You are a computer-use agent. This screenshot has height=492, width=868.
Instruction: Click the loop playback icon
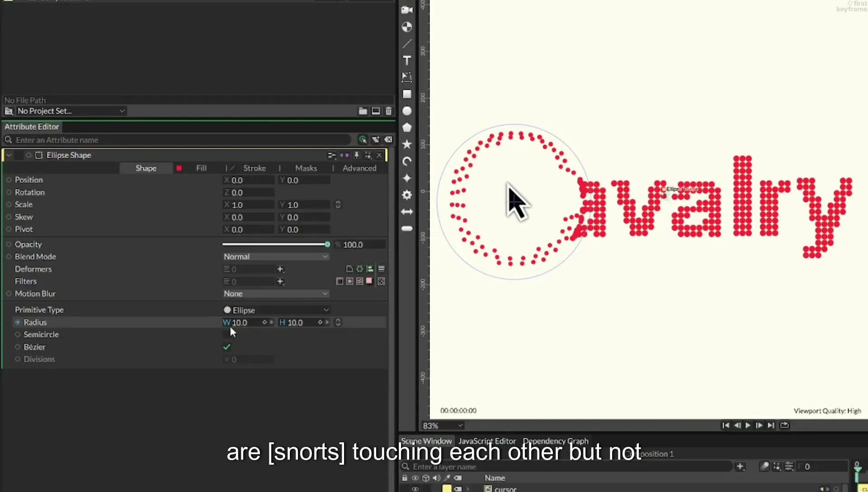tap(784, 425)
